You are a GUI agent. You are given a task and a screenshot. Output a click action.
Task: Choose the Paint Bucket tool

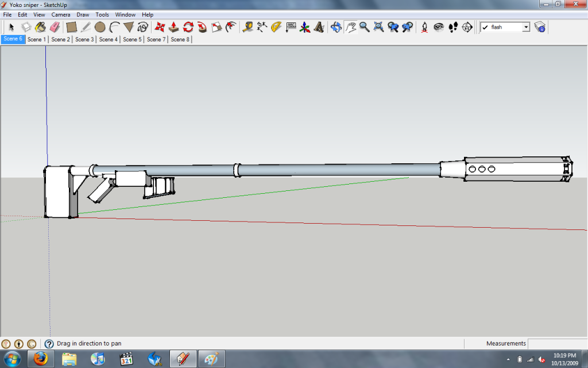click(40, 27)
